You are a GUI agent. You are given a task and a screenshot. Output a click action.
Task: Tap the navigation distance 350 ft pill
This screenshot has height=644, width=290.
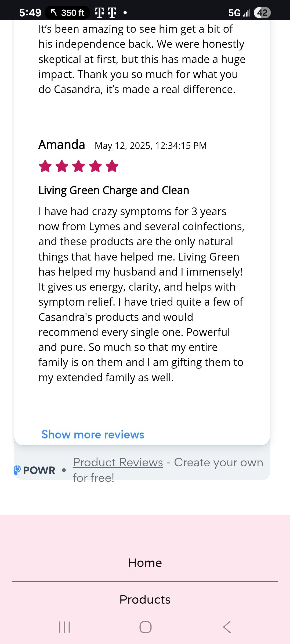[67, 13]
